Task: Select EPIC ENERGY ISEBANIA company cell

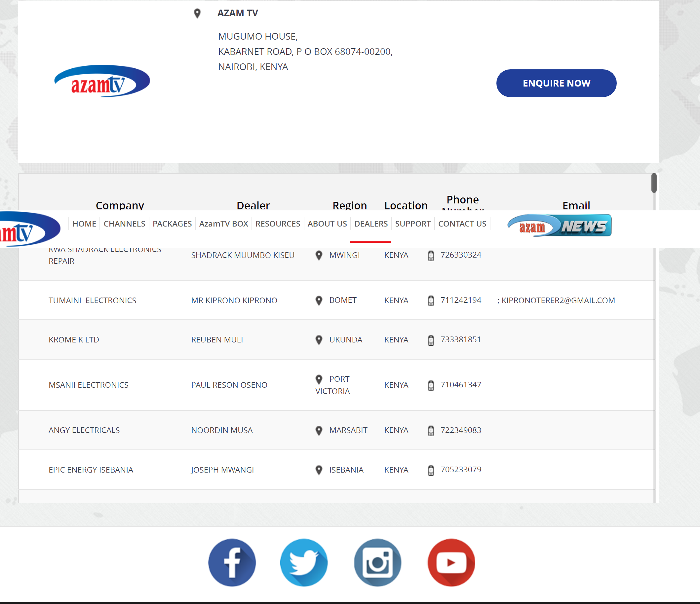Action: 91,470
